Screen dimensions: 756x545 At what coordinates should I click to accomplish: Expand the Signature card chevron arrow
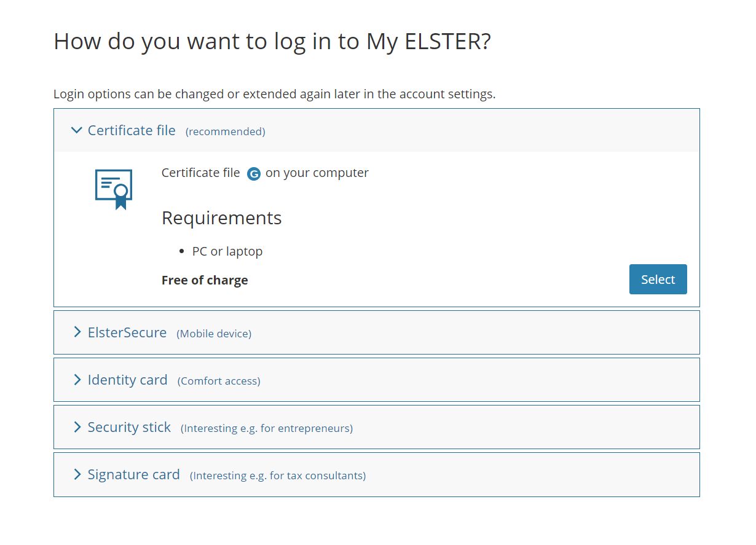tap(77, 474)
